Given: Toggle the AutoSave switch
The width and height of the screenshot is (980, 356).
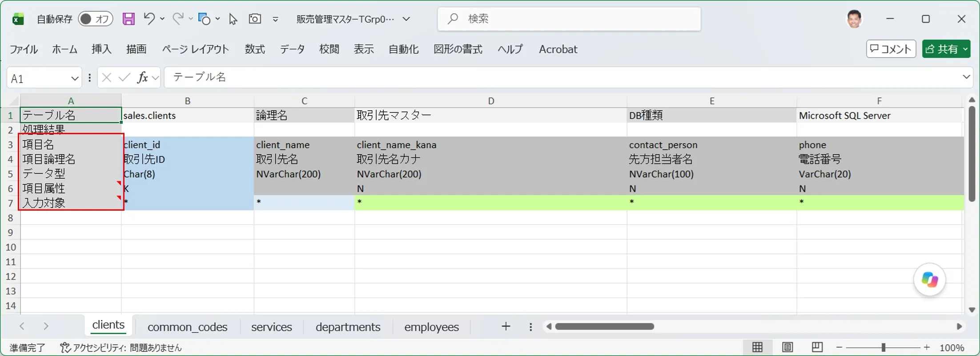Looking at the screenshot, I should [x=95, y=19].
